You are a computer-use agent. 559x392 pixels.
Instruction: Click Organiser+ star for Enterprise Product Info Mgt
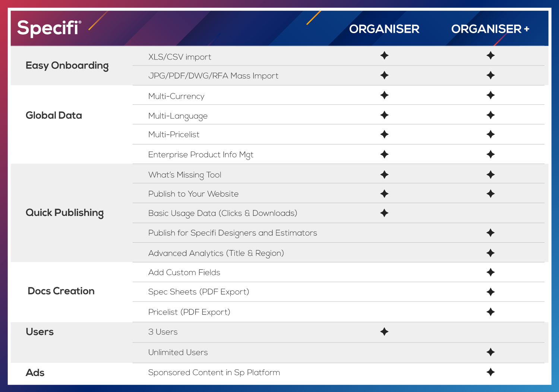pos(490,154)
